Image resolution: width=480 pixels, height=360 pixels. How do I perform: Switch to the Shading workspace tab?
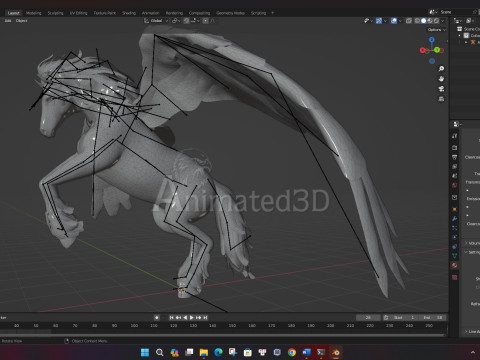tap(129, 13)
